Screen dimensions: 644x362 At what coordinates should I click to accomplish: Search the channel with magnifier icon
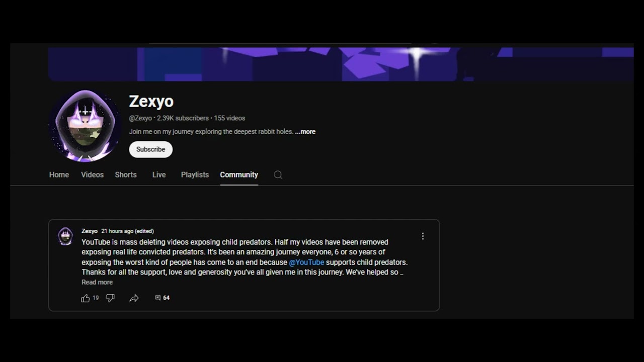pos(278,175)
